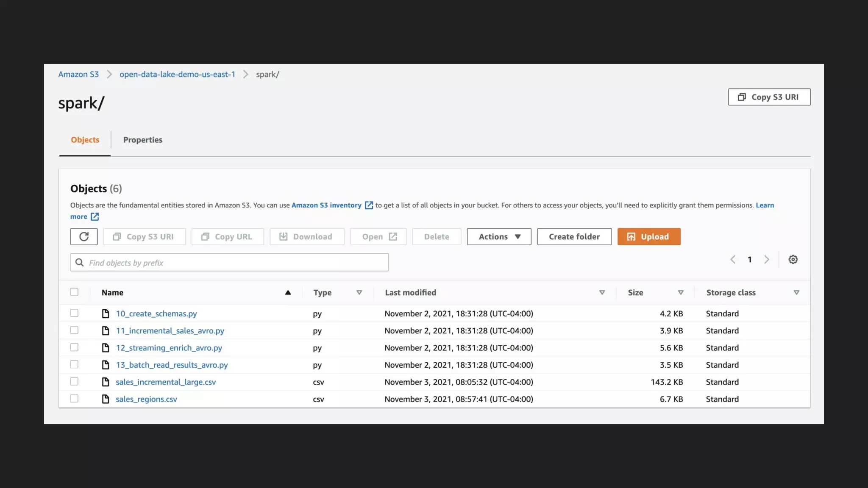Click the toolbar Copy S3 URI button
Screen dimensions: 868x488
pyautogui.click(x=145, y=236)
